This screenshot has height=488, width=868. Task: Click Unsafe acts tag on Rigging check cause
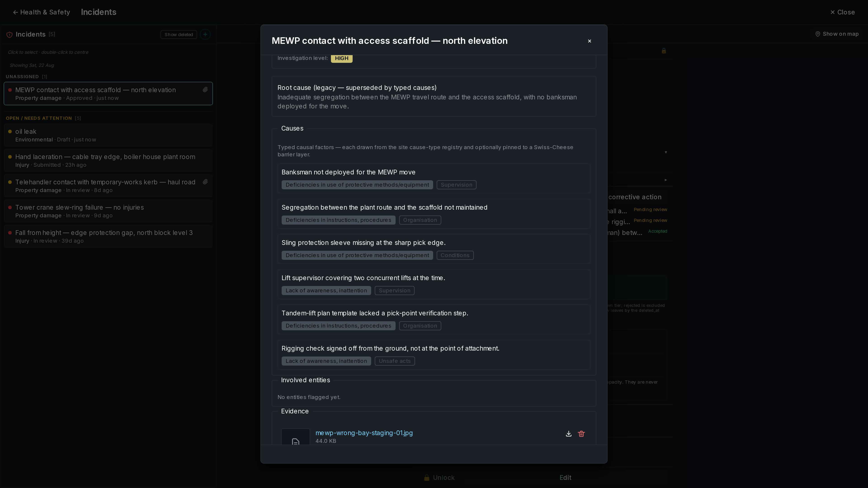click(x=395, y=361)
